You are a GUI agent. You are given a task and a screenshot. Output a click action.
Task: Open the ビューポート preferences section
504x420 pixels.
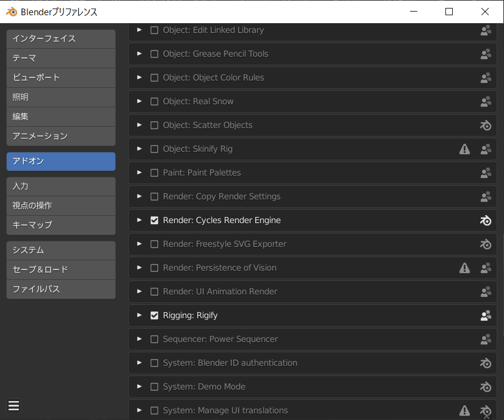[61, 77]
